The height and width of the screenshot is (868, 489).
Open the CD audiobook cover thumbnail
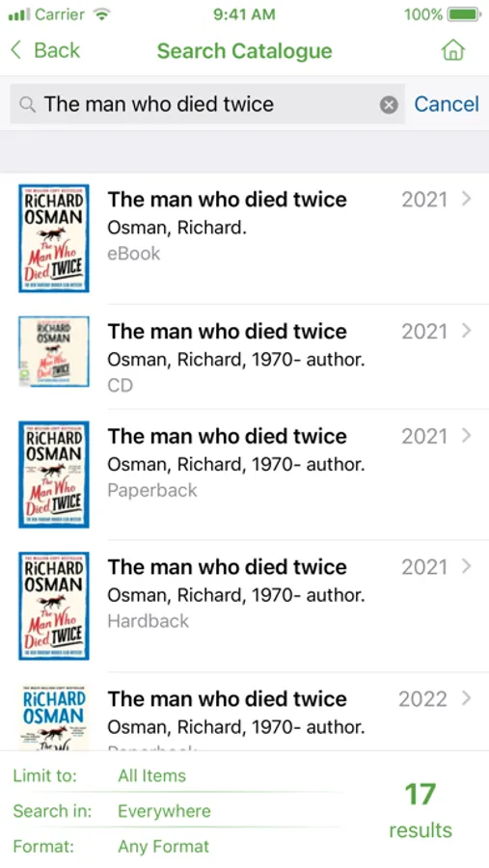point(54,351)
